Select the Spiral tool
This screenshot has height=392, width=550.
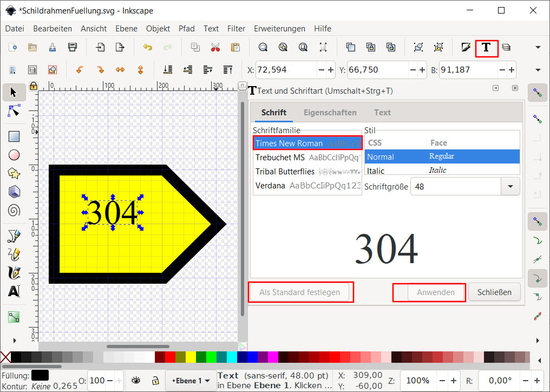14,210
